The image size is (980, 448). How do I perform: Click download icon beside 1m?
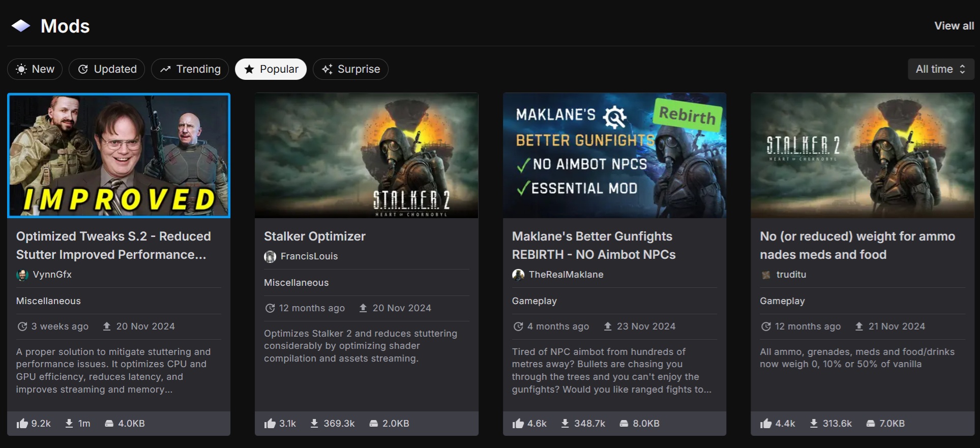pyautogui.click(x=69, y=423)
